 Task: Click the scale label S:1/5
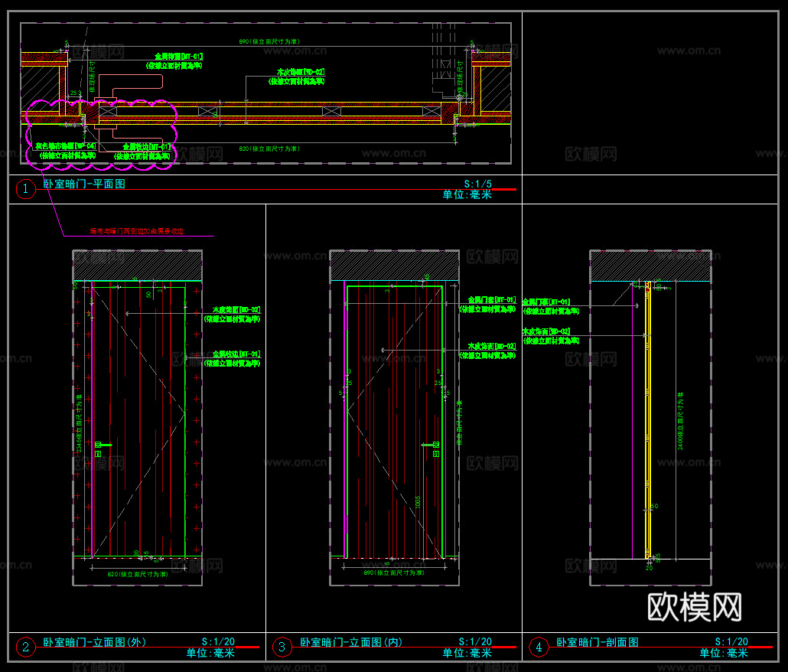pyautogui.click(x=477, y=184)
